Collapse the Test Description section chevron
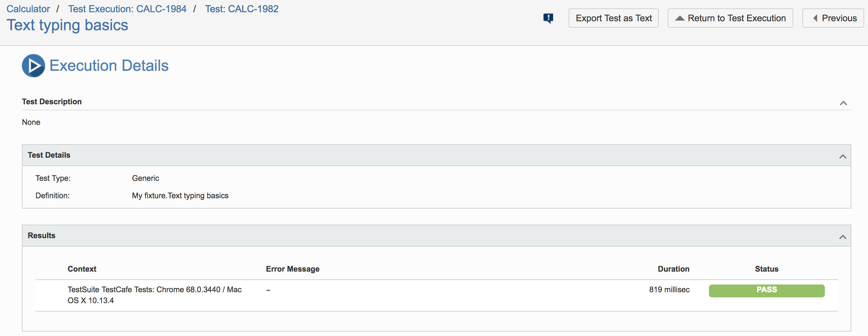This screenshot has width=868, height=336. pyautogui.click(x=843, y=103)
